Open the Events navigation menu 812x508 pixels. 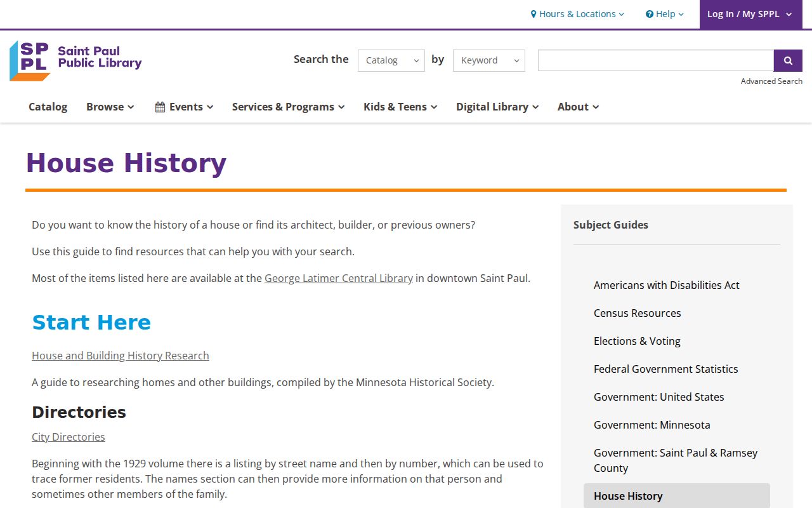(184, 107)
